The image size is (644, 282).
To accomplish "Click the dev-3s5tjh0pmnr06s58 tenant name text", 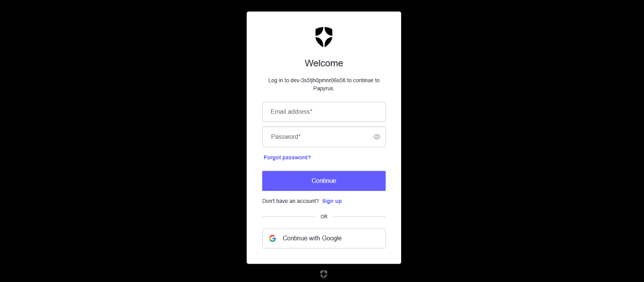I will [x=318, y=80].
